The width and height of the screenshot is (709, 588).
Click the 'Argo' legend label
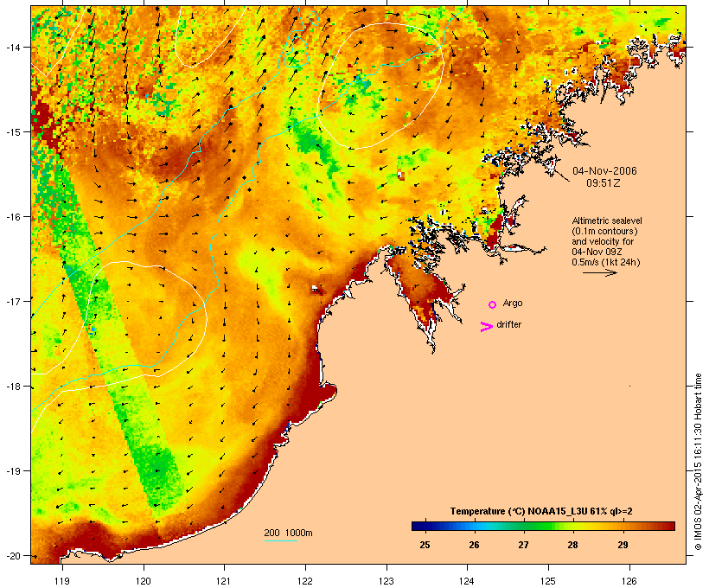coord(513,303)
